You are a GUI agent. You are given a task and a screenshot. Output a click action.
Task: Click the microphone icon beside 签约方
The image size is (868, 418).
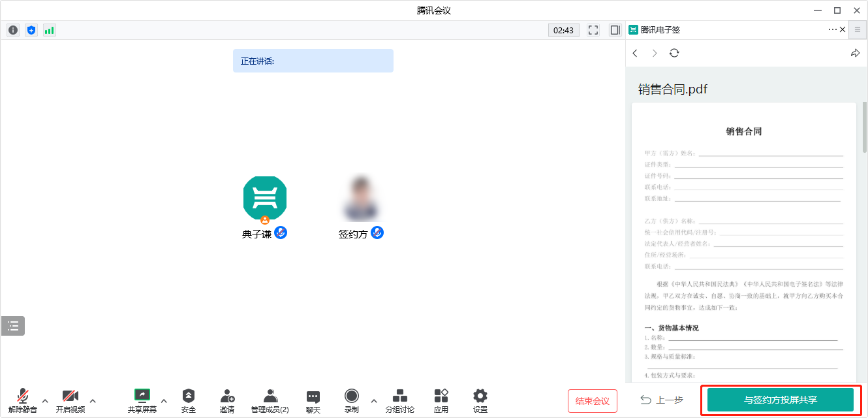pyautogui.click(x=377, y=233)
